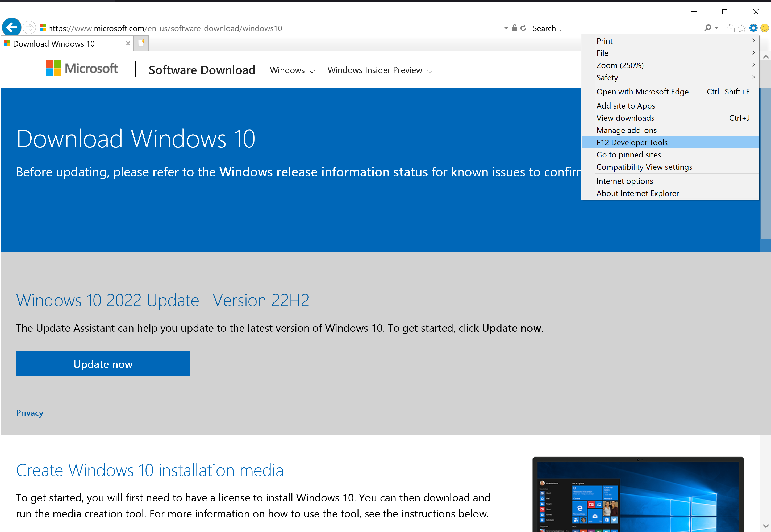Click the Windows 10 2022 Update heading

click(x=162, y=300)
